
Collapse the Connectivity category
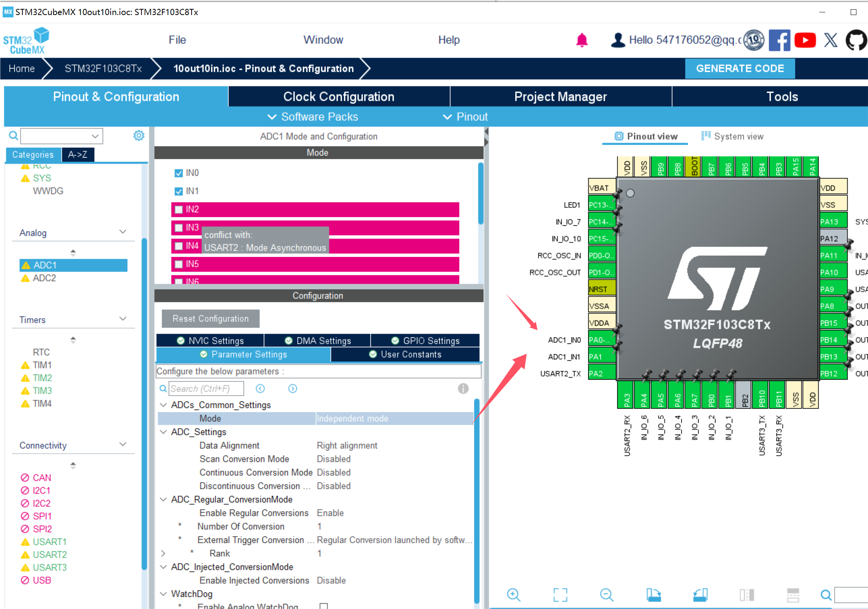click(123, 444)
